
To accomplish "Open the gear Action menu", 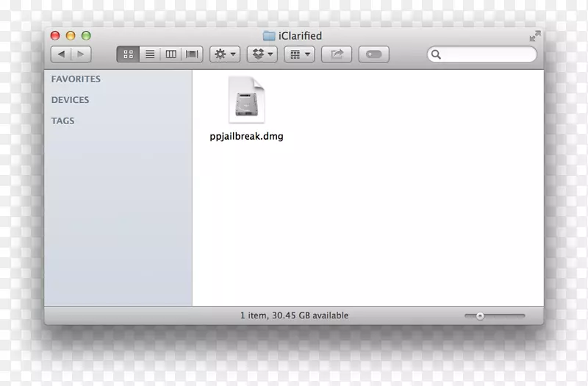I will coord(225,54).
